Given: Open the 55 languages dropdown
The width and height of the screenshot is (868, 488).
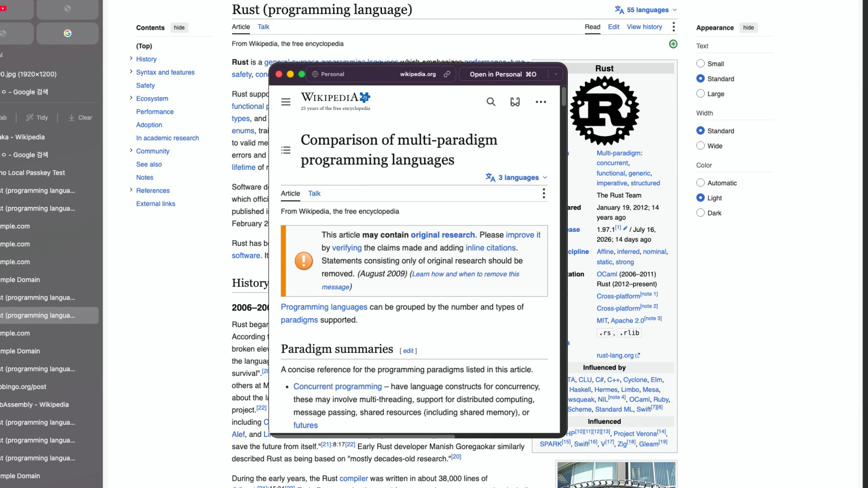Looking at the screenshot, I should click(x=646, y=10).
